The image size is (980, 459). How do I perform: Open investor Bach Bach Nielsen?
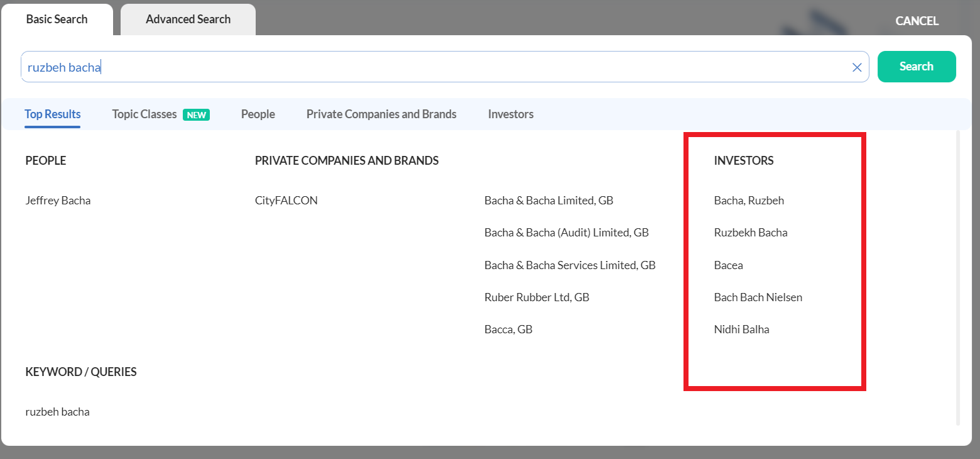(758, 297)
